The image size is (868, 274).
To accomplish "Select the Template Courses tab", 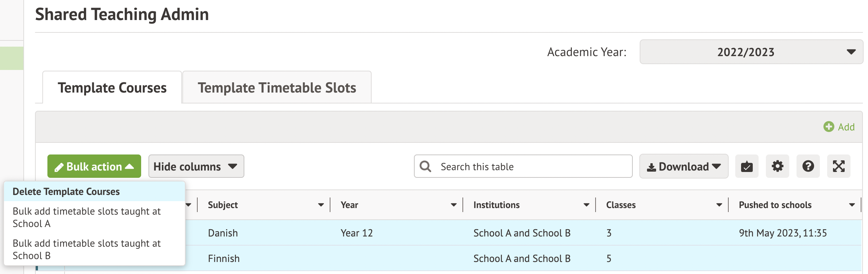I will click(x=112, y=88).
